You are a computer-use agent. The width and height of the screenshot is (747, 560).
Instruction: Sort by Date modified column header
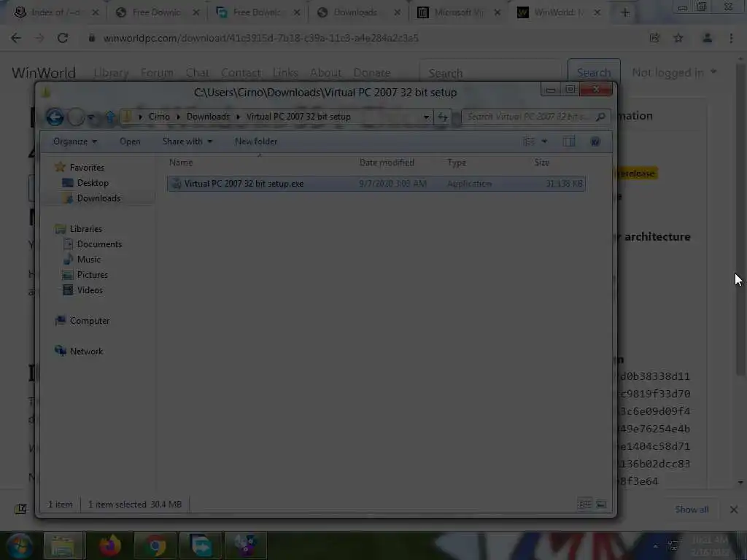tap(387, 163)
